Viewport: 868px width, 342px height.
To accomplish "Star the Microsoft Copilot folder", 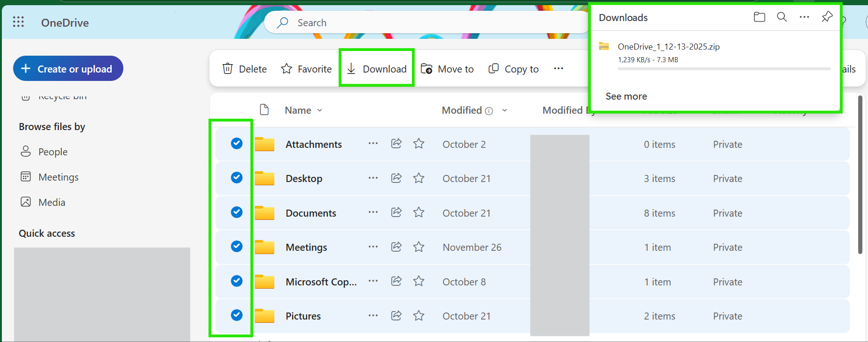I will click(x=419, y=281).
